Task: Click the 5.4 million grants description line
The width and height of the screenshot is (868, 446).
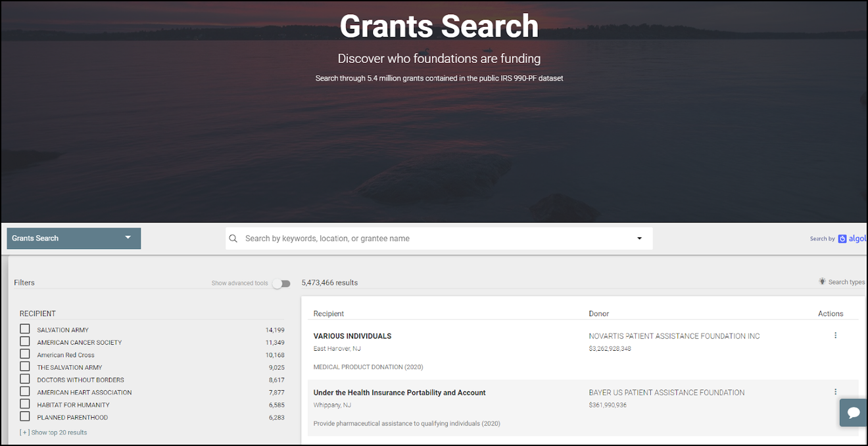Action: [439, 78]
